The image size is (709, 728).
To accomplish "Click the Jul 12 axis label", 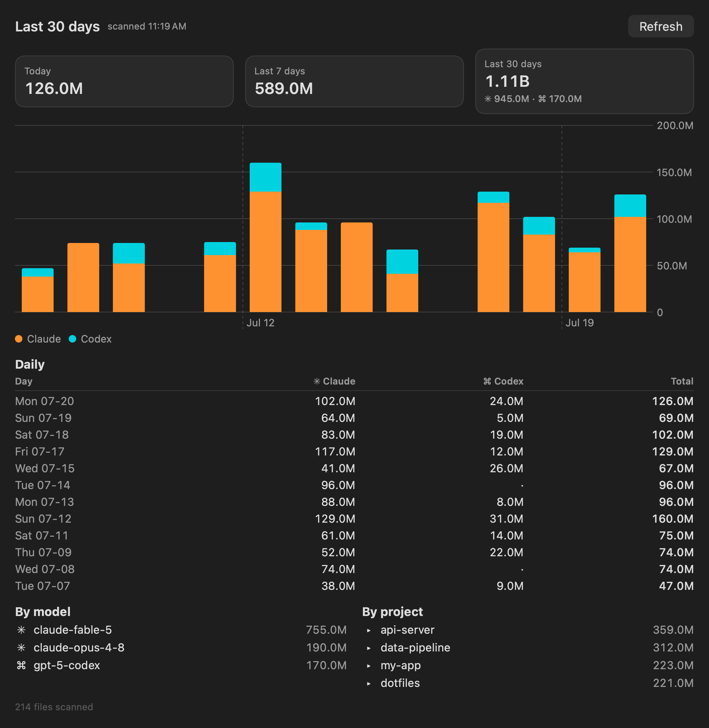I will point(260,323).
